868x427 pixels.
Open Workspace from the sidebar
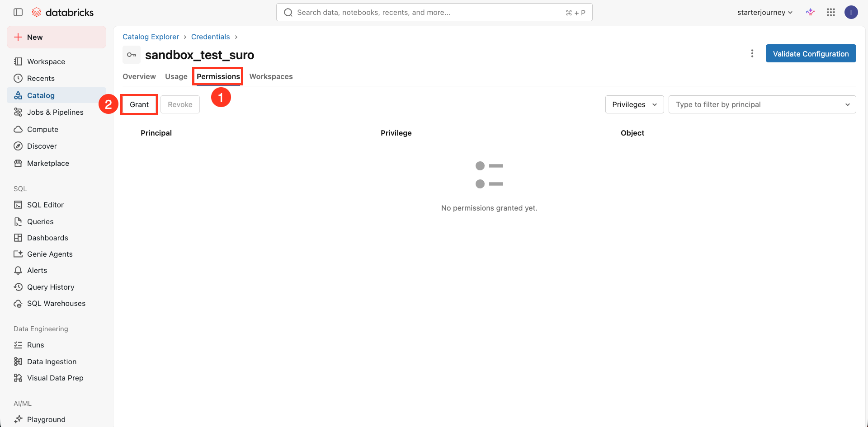pos(57,61)
